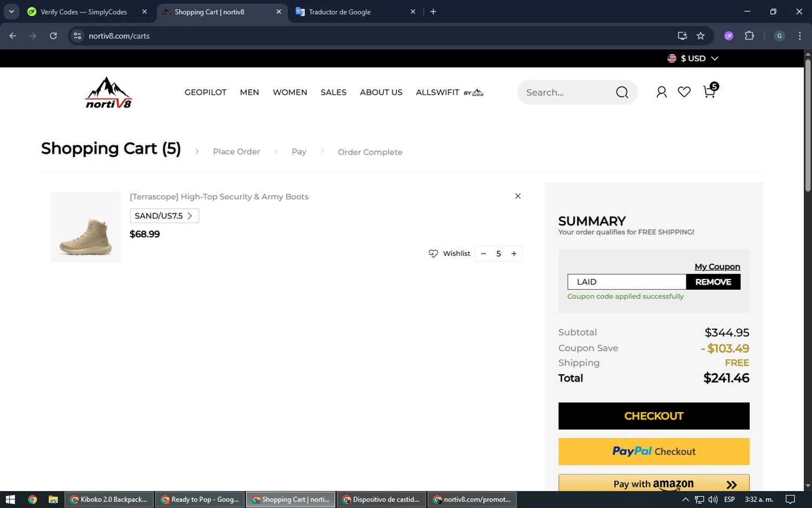This screenshot has height=508, width=812.
Task: Open the tab search dropdown arrow
Action: [11, 12]
